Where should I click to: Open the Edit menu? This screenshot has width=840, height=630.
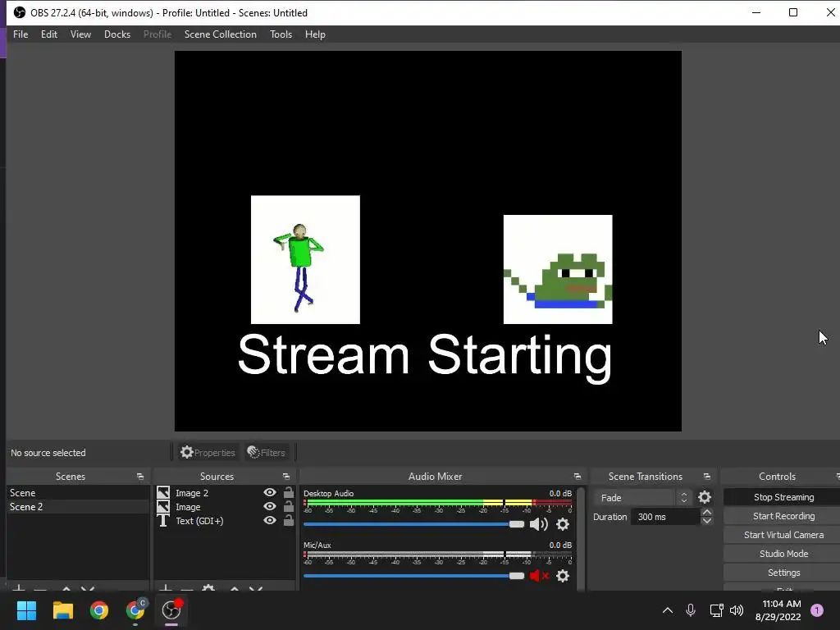[48, 34]
